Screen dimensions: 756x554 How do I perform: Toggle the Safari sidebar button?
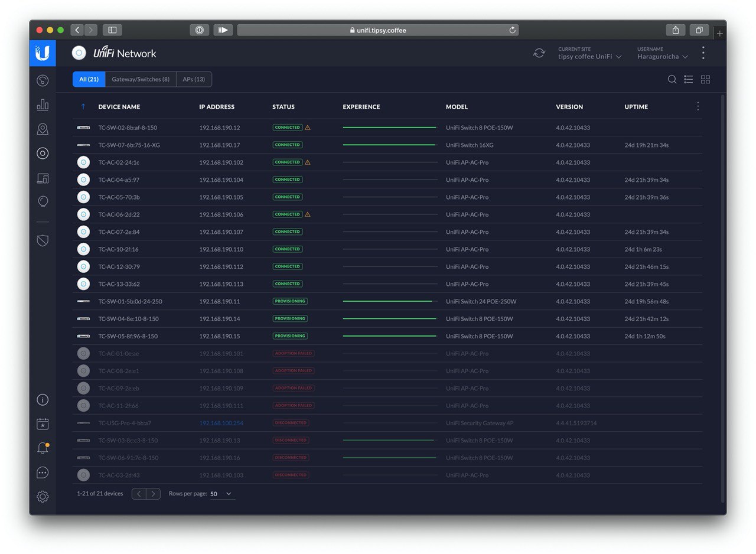pos(112,30)
